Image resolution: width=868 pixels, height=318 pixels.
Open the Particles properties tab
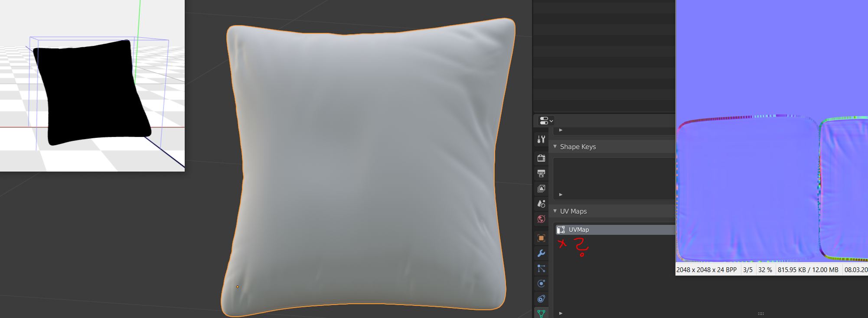click(x=541, y=269)
